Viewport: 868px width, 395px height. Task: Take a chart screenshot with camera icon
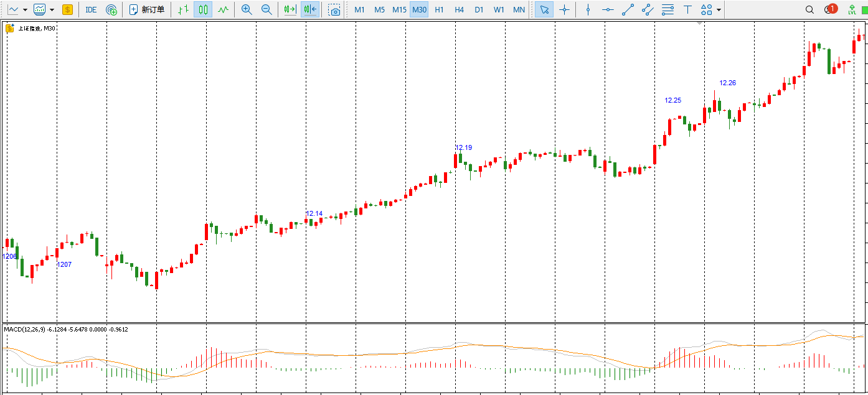(x=334, y=10)
